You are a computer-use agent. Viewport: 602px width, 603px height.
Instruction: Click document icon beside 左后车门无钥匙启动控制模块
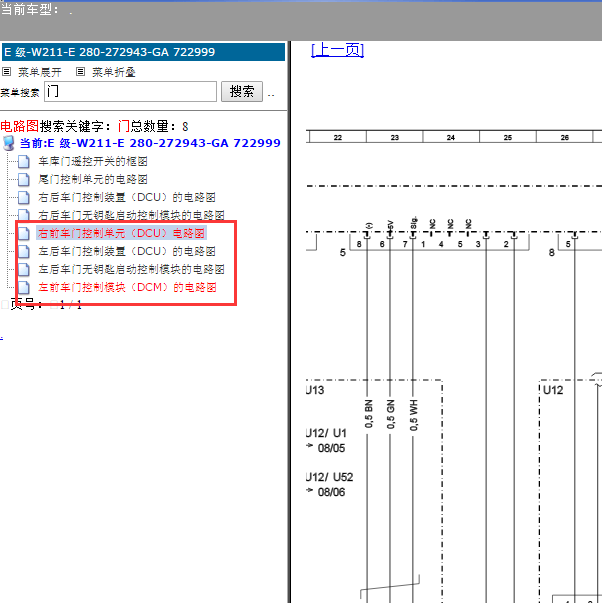point(23,269)
